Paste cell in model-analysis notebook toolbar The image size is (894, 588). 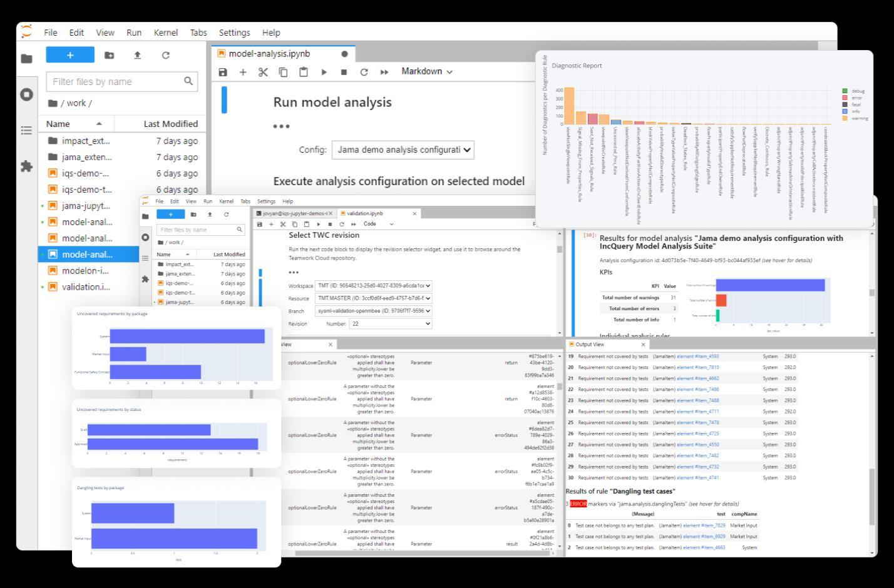pos(303,72)
